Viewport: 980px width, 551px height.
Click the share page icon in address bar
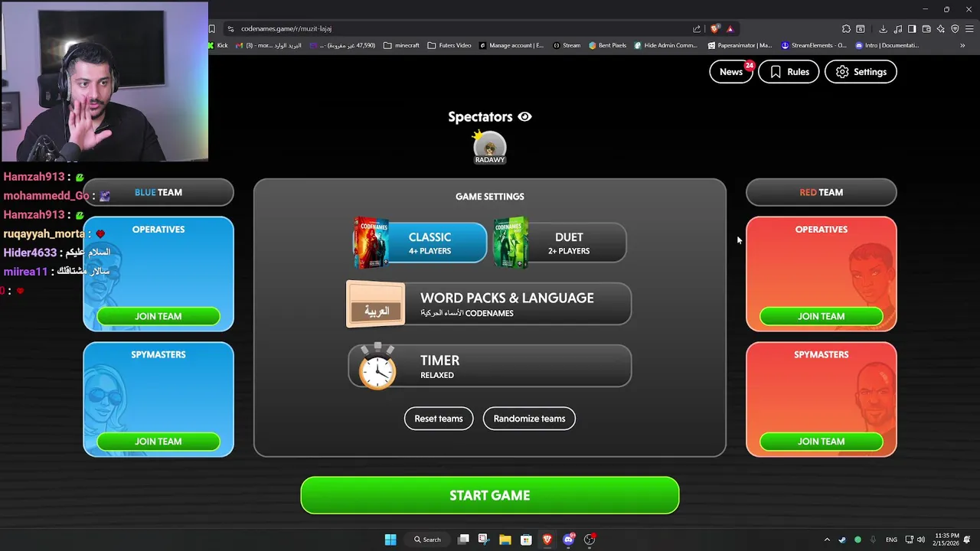click(x=697, y=29)
